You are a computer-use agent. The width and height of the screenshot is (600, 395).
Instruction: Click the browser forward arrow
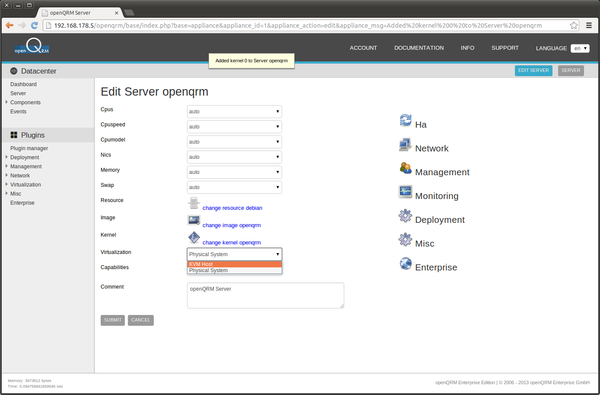coord(22,25)
